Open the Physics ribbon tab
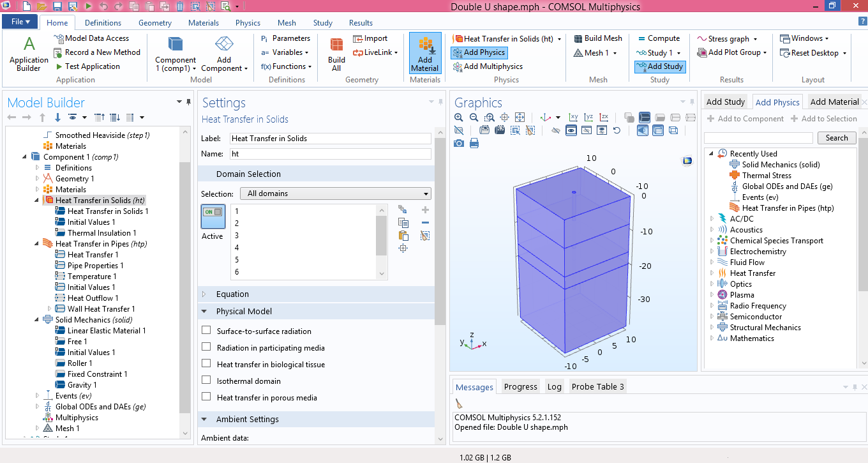The width and height of the screenshot is (868, 463). coord(248,23)
